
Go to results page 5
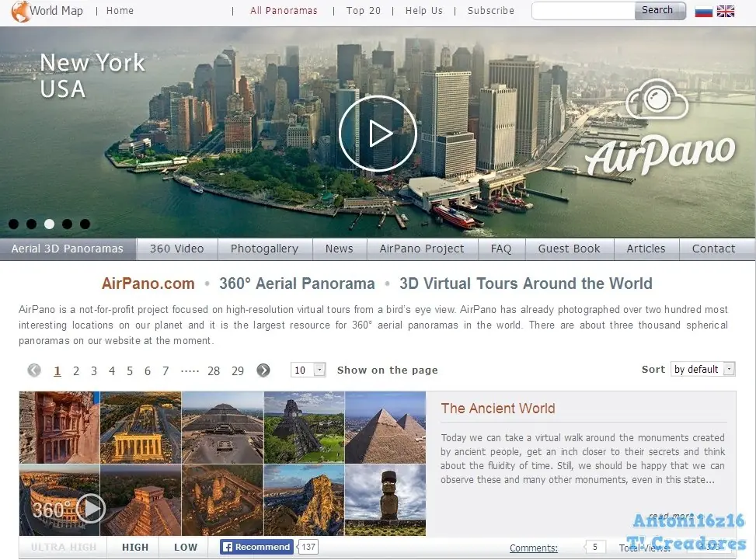tap(130, 370)
